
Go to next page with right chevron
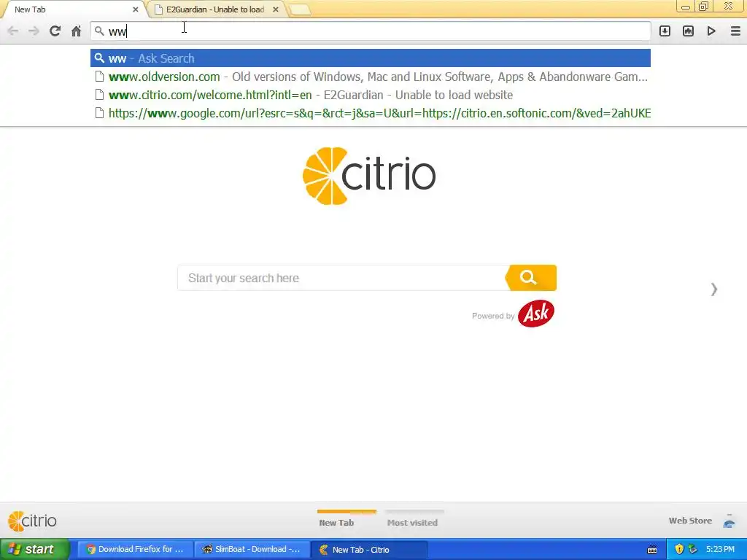[x=713, y=289]
